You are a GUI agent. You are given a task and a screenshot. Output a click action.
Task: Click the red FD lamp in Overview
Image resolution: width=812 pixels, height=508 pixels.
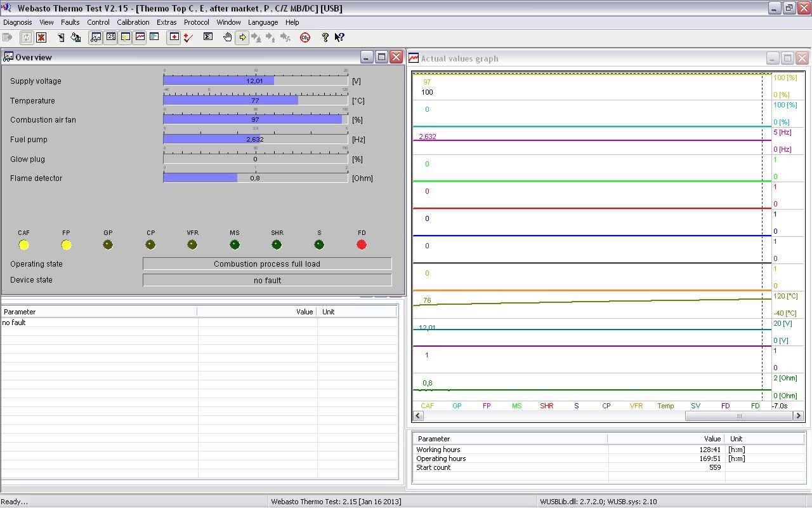[x=362, y=244]
